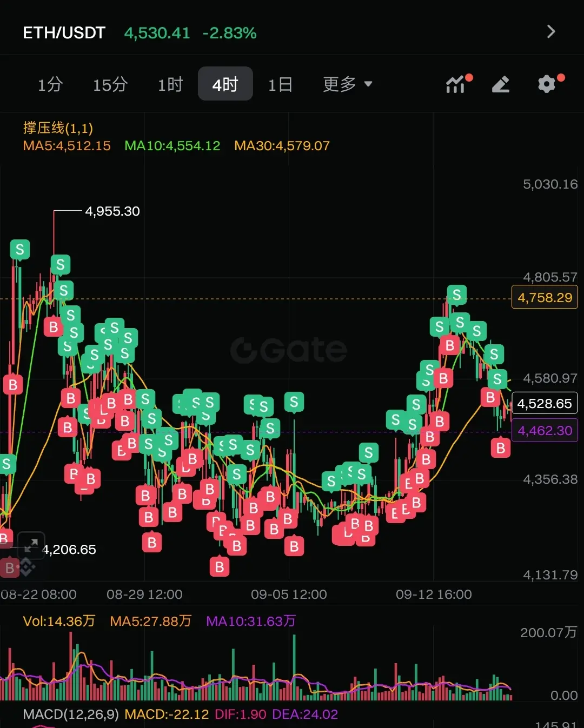Screen dimensions: 584x728
Task: Tap the 4,530.41 last price
Action: (x=157, y=33)
